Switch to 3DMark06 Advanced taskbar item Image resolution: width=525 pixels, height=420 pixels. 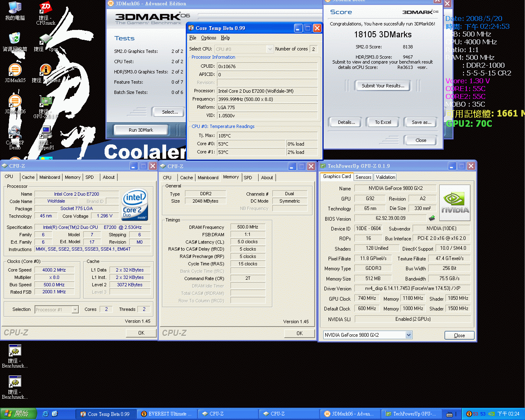click(x=350, y=414)
